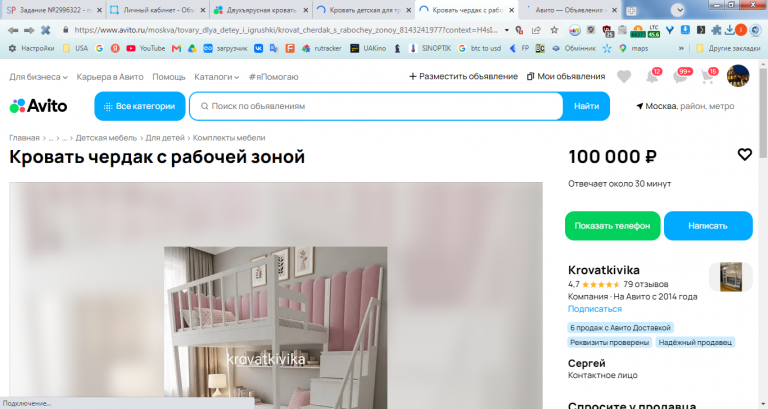768x409 pixels.
Task: Open the USA bookmarks folder
Action: (75, 48)
